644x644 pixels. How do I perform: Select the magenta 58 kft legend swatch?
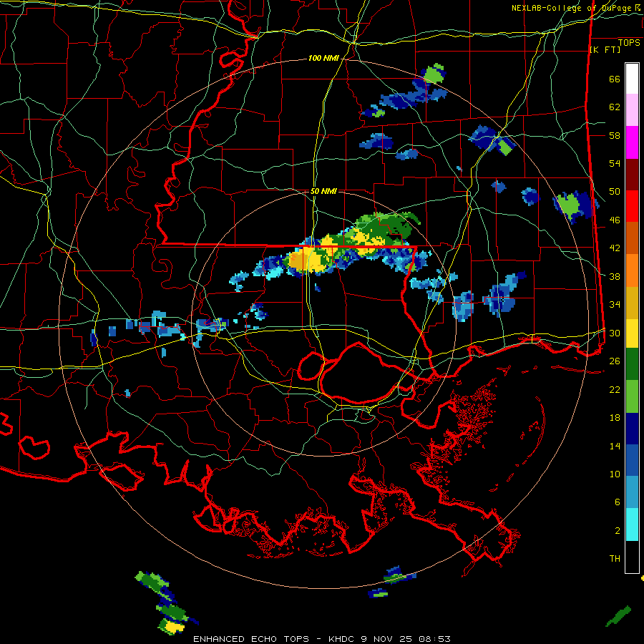[x=632, y=142]
